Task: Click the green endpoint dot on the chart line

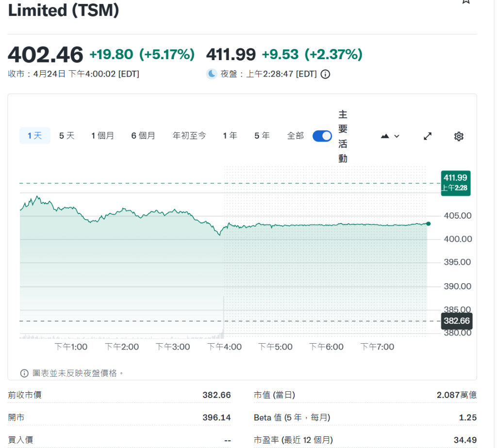Action: (428, 224)
